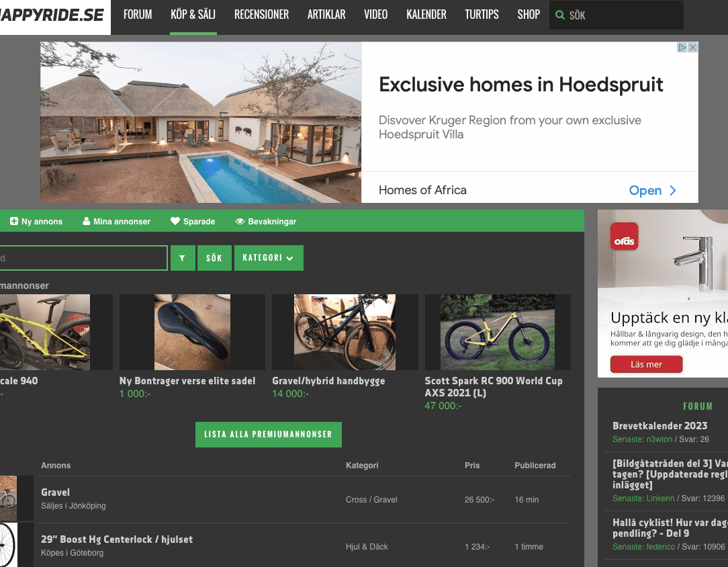The height and width of the screenshot is (567, 728).
Task: Click Open link in the Hoedspruit ad
Action: (x=645, y=190)
